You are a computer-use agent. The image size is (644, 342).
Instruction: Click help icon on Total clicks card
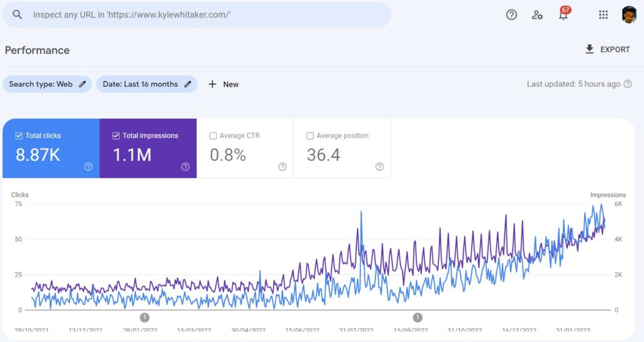88,167
